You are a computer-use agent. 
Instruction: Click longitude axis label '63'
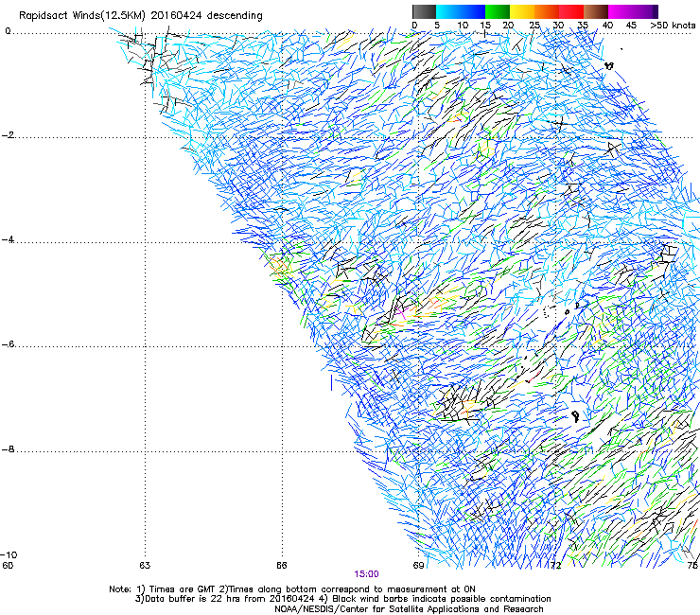pyautogui.click(x=145, y=566)
